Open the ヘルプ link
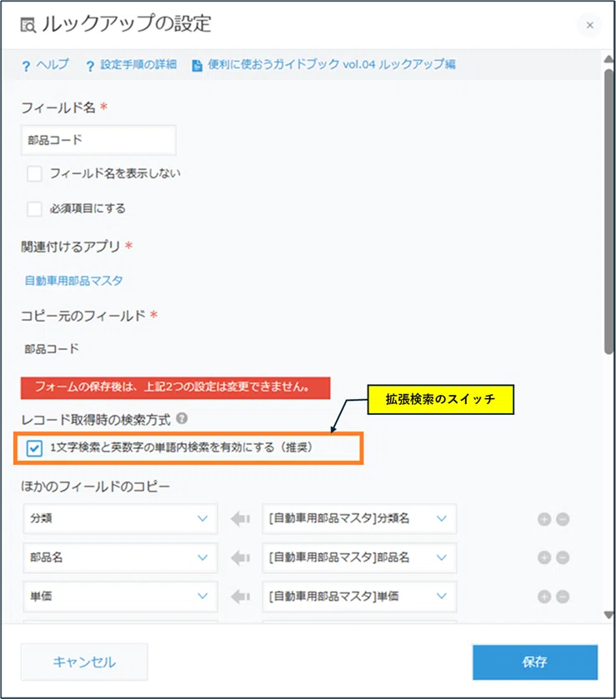The image size is (616, 699). (46, 65)
